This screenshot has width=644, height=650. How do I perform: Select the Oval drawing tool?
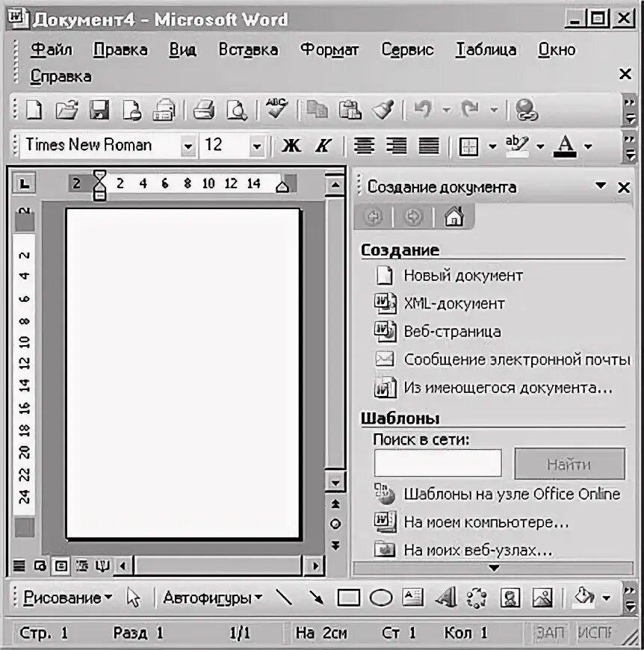pos(381,598)
